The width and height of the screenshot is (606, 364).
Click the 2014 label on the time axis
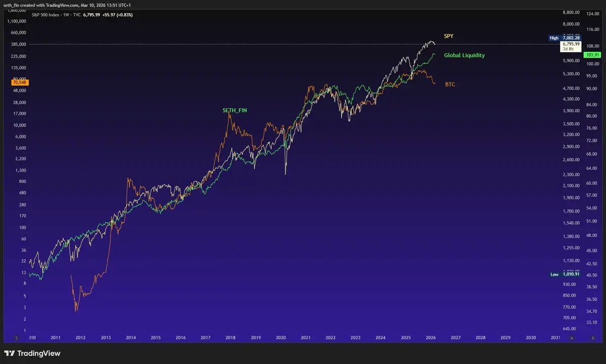pyautogui.click(x=130, y=338)
